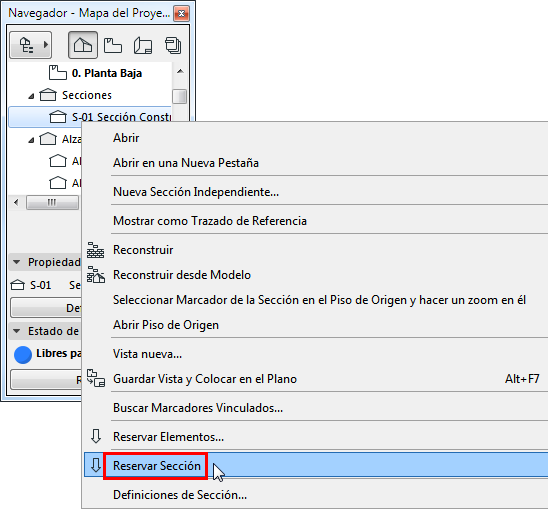The image size is (548, 510).
Task: Collapse the Alzados tree node
Action: click(x=31, y=140)
